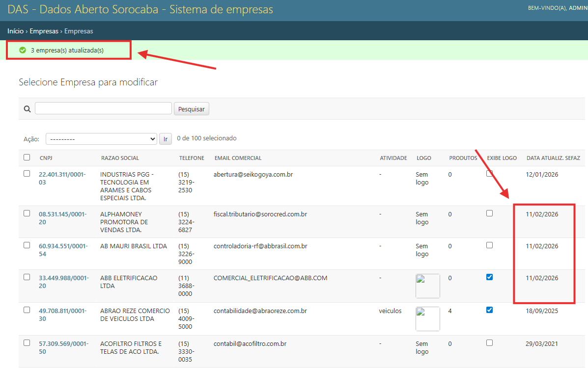Click the Início breadcrumb link
The image size is (588, 368).
pyautogui.click(x=15, y=31)
